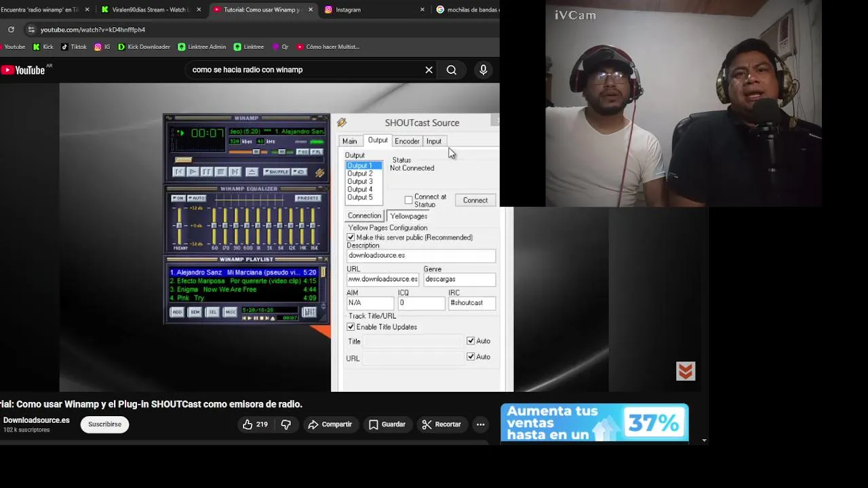Open the Linktree Admin bookmark
This screenshot has width=868, height=488.
(202, 47)
